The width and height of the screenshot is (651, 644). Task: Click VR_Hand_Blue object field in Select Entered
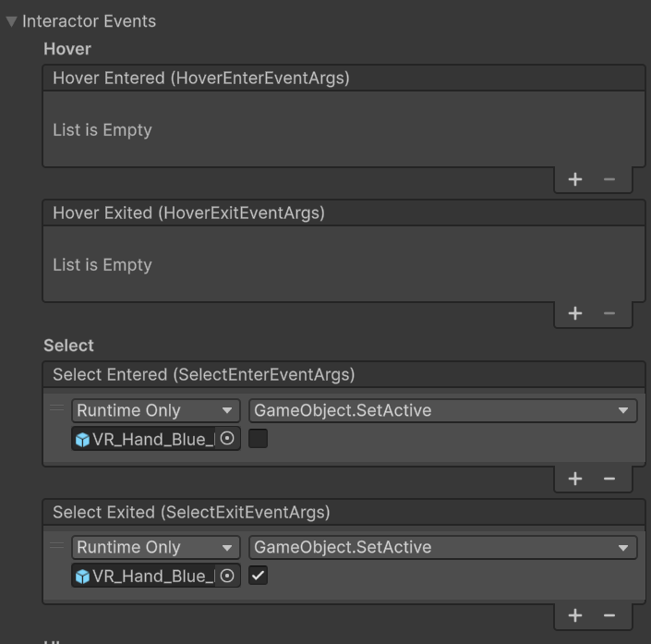(x=146, y=440)
